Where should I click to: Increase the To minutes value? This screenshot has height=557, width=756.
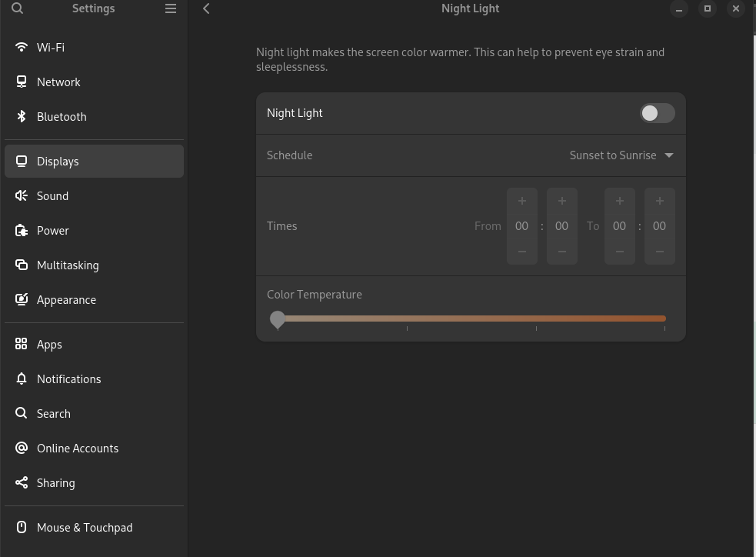point(660,201)
